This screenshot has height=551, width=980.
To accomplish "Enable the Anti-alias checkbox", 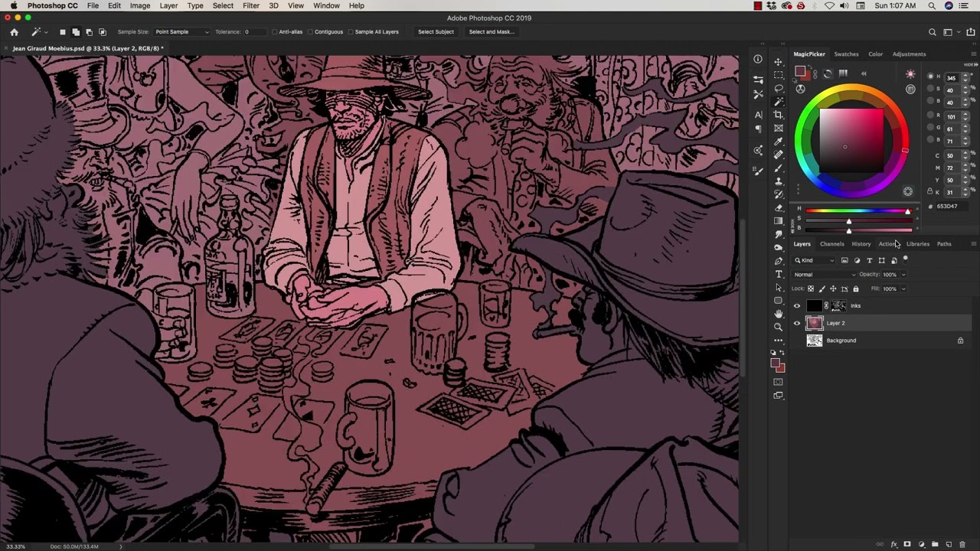I will [x=275, y=32].
